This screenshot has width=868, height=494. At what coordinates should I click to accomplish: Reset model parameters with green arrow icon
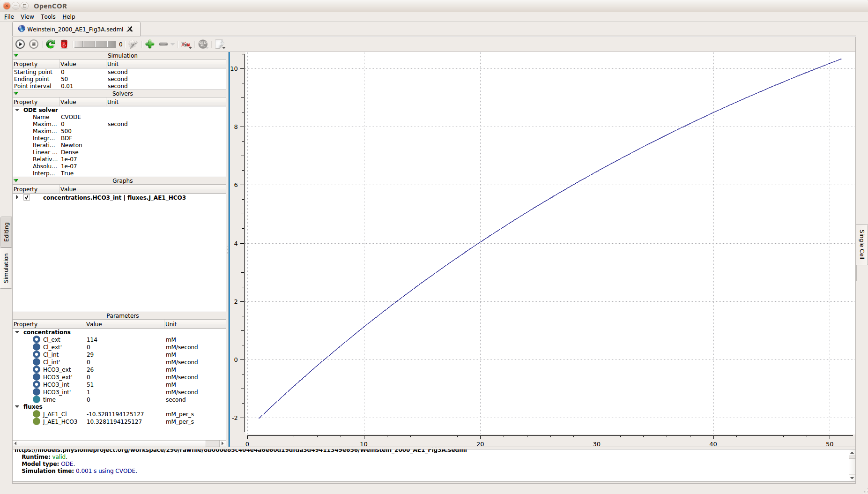point(50,44)
